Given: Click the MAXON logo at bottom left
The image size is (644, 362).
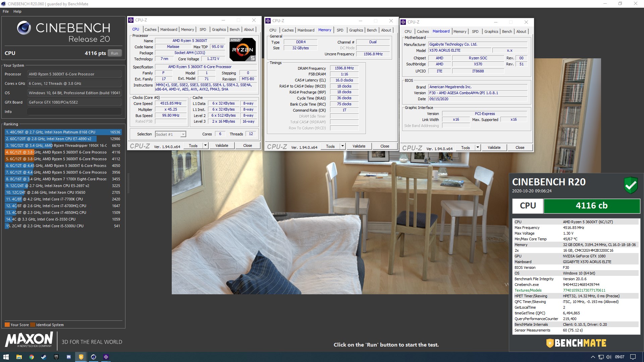Looking at the screenshot, I should pos(29,340).
